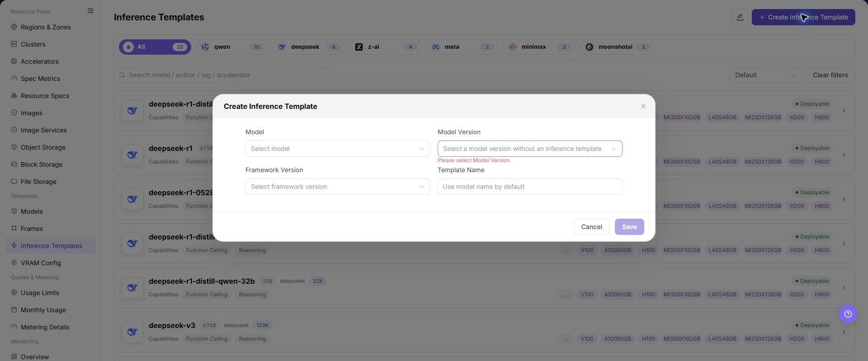Image resolution: width=868 pixels, height=361 pixels.
Task: Click the deepseek-v3 model logo
Action: (x=132, y=332)
